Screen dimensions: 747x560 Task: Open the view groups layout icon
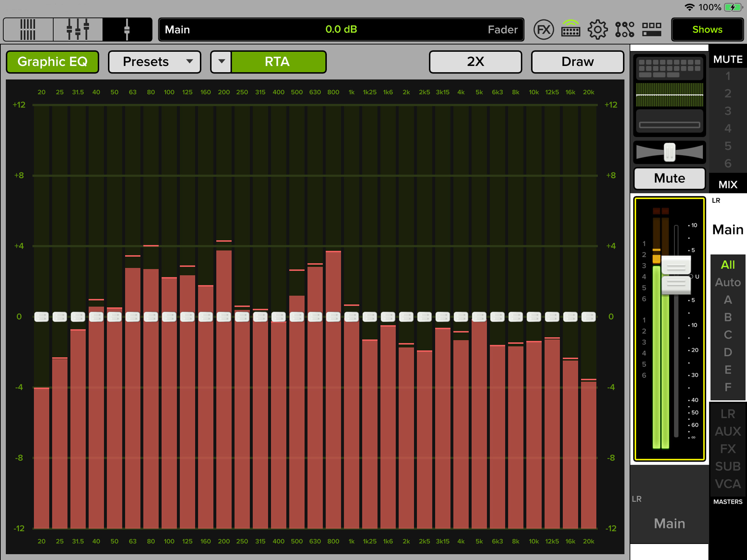[x=652, y=29]
